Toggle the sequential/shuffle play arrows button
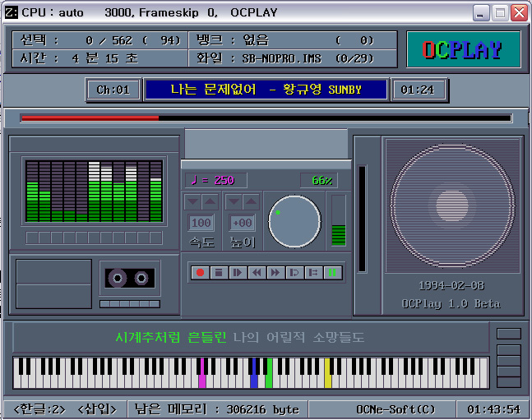The height and width of the screenshot is (420, 532). 313,272
